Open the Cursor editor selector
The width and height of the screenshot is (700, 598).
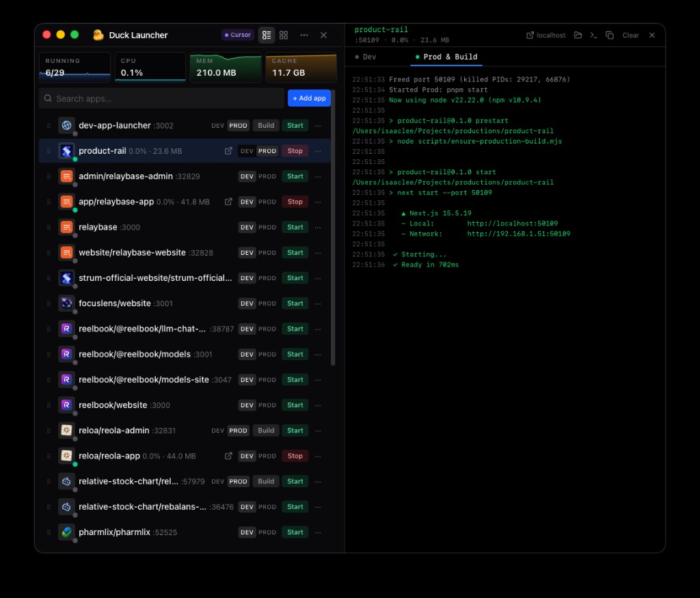[x=237, y=35]
